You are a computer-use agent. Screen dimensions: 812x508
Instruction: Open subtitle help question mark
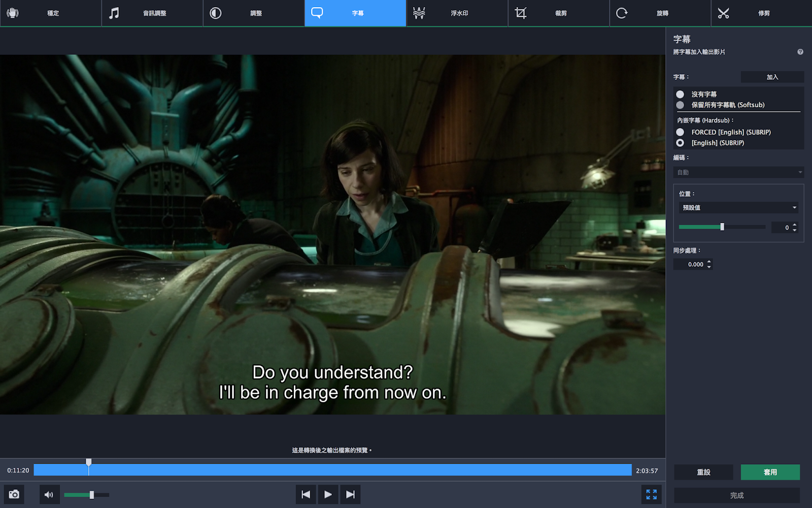pos(800,52)
